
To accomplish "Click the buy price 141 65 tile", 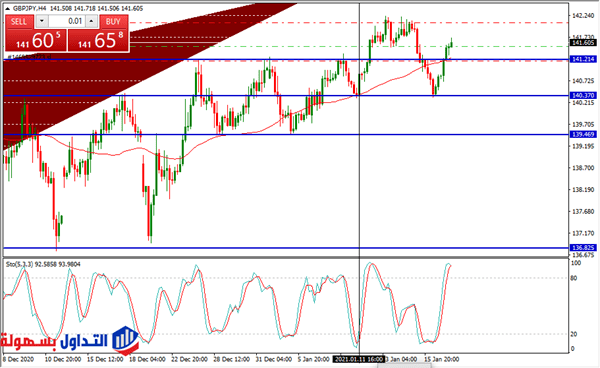I will 98,40.
